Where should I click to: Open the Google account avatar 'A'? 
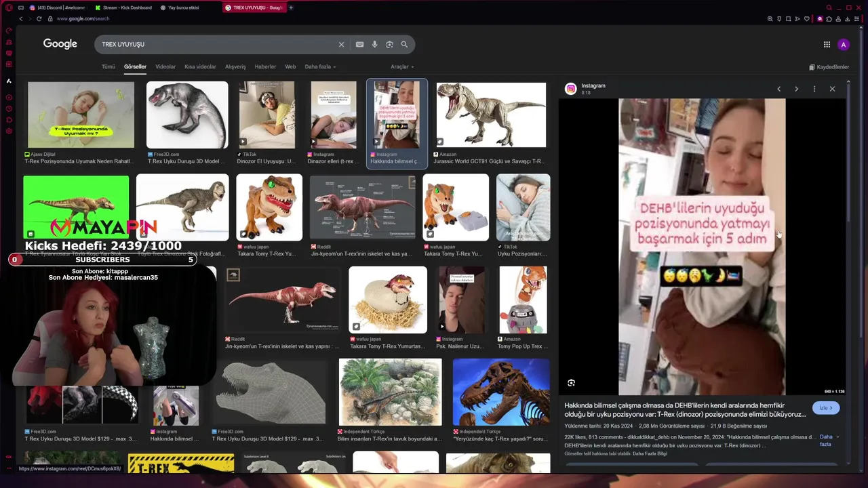pyautogui.click(x=844, y=45)
